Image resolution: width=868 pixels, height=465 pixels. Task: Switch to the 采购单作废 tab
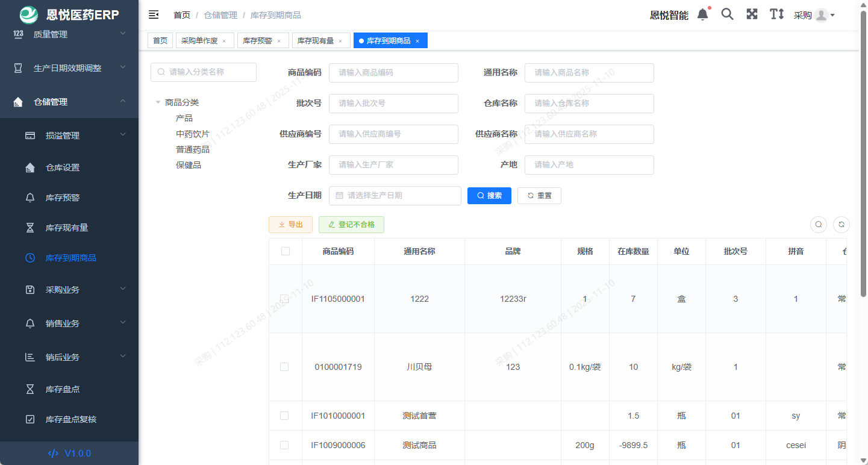click(x=199, y=40)
